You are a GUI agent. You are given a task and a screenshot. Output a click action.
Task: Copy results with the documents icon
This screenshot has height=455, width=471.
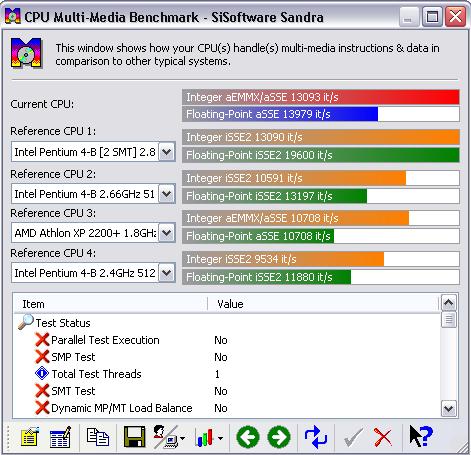[98, 437]
